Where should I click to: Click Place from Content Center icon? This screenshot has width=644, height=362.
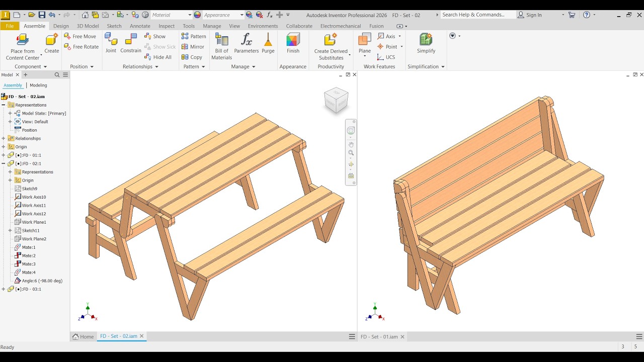[23, 40]
